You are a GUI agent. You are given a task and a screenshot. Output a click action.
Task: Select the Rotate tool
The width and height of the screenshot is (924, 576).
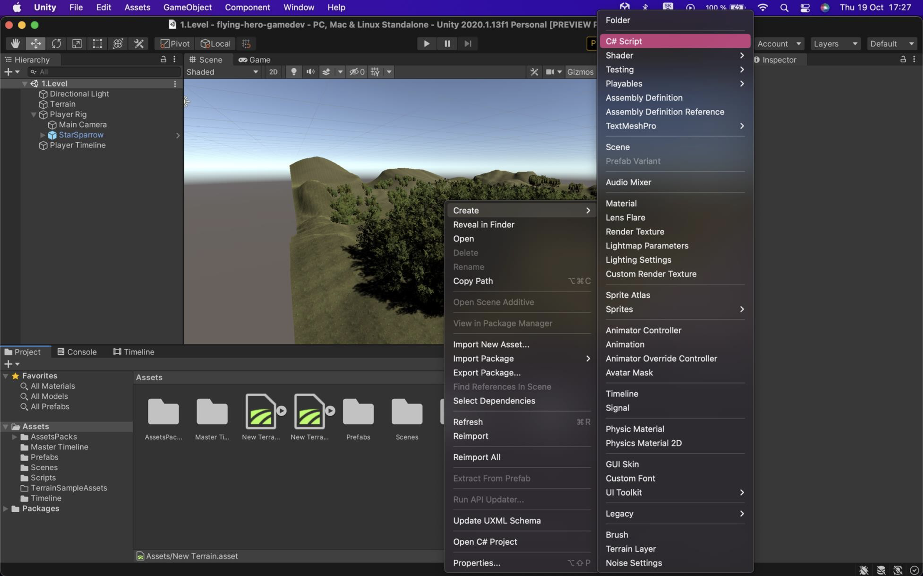[56, 43]
